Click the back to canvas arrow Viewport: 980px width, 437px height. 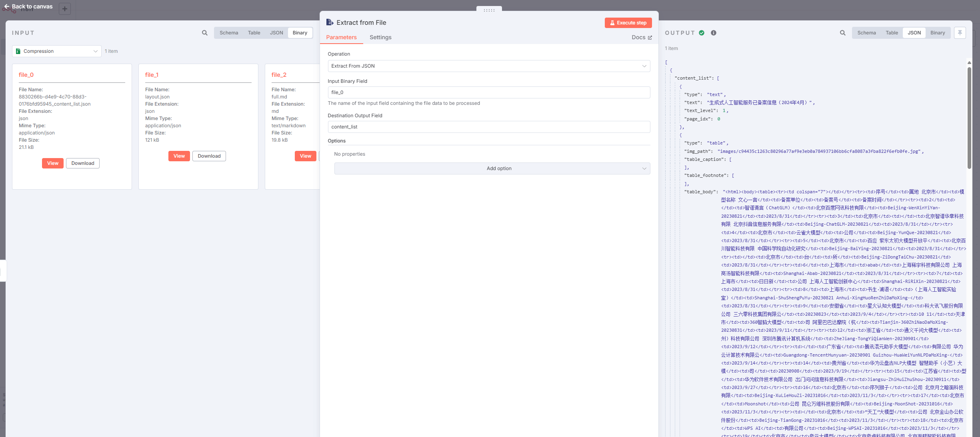[6, 6]
